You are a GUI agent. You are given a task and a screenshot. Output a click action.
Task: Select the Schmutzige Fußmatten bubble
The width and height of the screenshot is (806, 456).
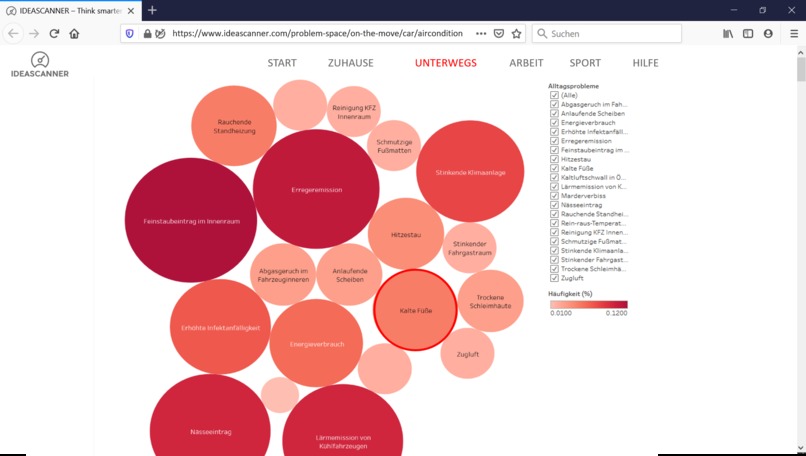394,145
